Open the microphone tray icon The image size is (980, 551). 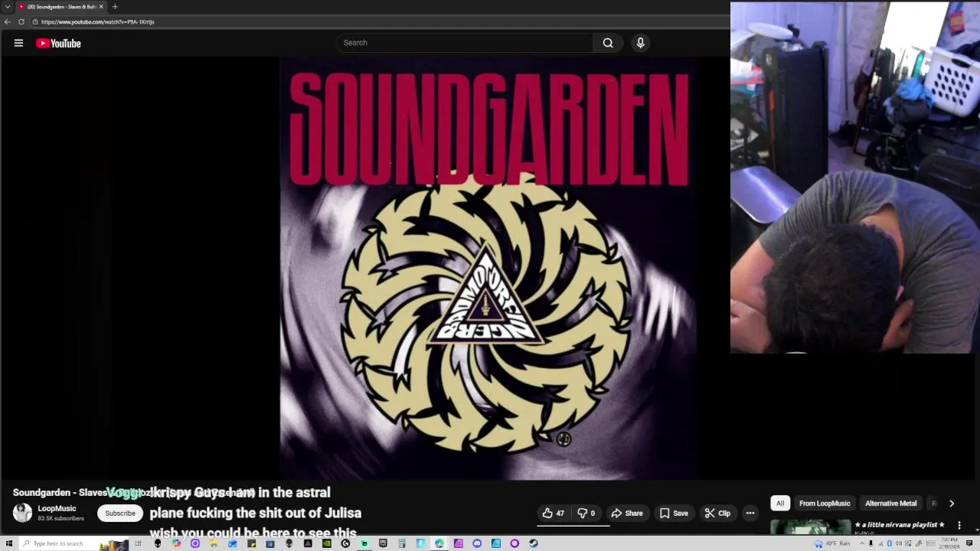pyautogui.click(x=871, y=543)
